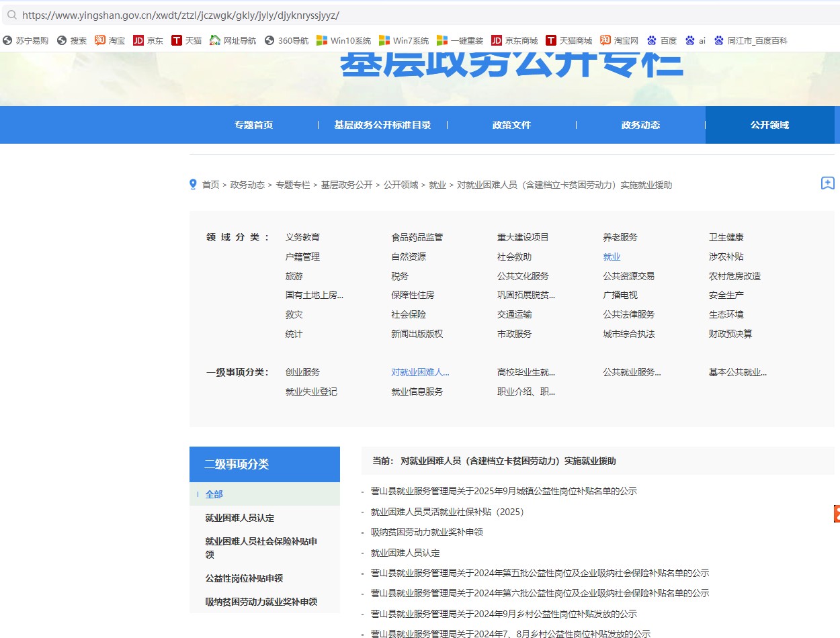Switch to the 政策文件 navigation tab
The width and height of the screenshot is (840, 638).
pos(511,125)
